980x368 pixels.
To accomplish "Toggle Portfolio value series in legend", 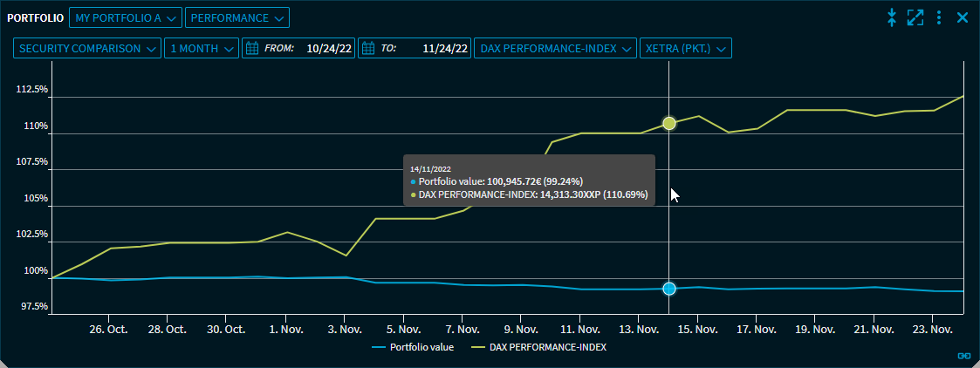I will (x=410, y=346).
